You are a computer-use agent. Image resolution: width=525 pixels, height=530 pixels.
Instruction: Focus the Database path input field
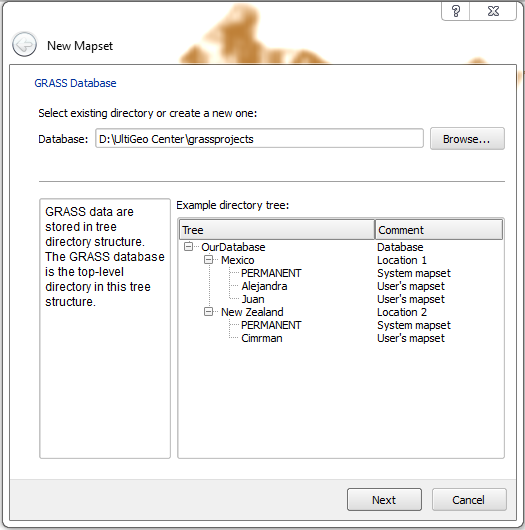(x=259, y=139)
